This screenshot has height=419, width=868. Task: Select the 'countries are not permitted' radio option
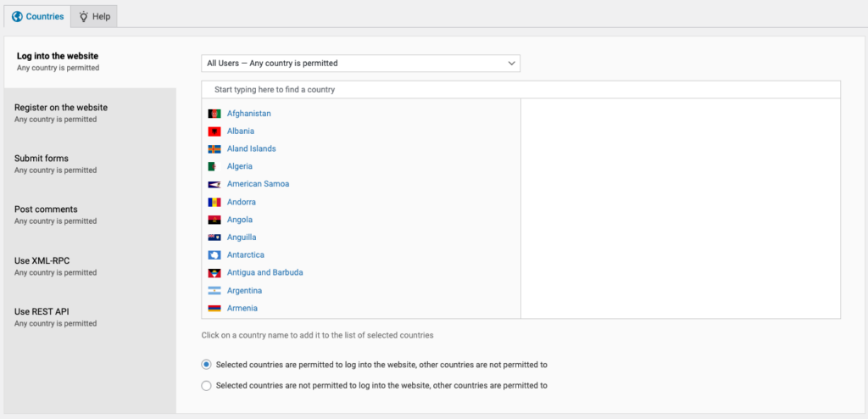pyautogui.click(x=207, y=385)
